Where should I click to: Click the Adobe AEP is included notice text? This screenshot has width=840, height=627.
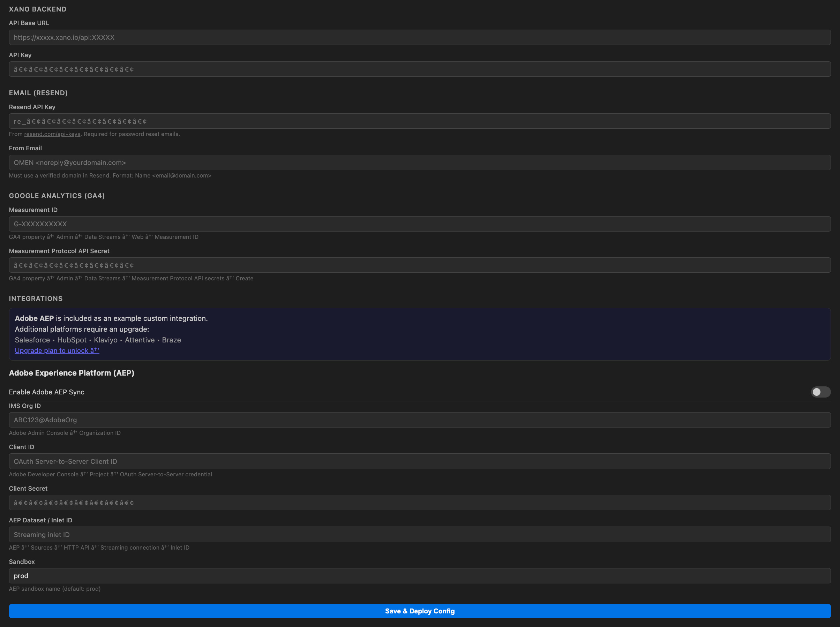[x=111, y=318]
